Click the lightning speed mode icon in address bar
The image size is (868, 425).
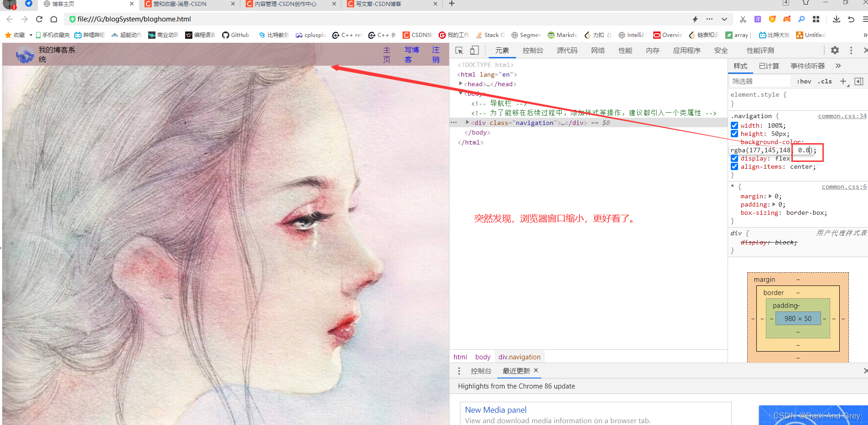695,19
